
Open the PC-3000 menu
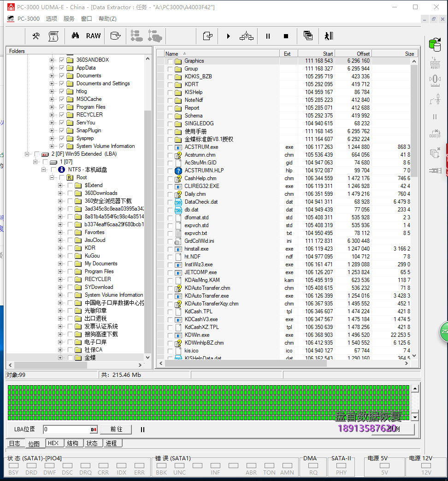28,19
